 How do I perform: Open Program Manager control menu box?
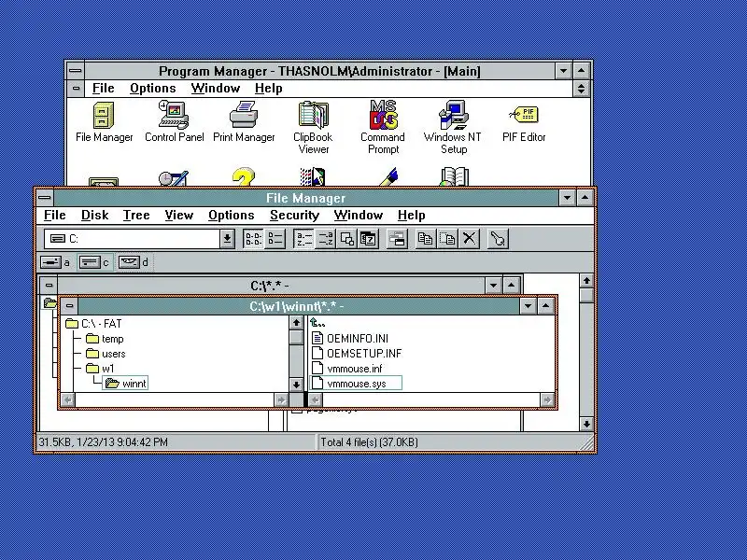pos(76,71)
